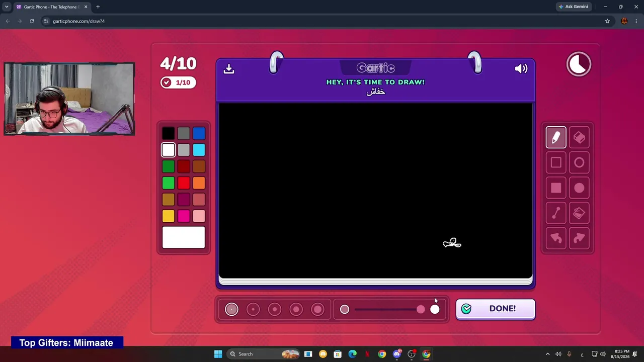Screen dimensions: 644x362
Task: Click the microphone icon in system tray
Action: click(569, 354)
